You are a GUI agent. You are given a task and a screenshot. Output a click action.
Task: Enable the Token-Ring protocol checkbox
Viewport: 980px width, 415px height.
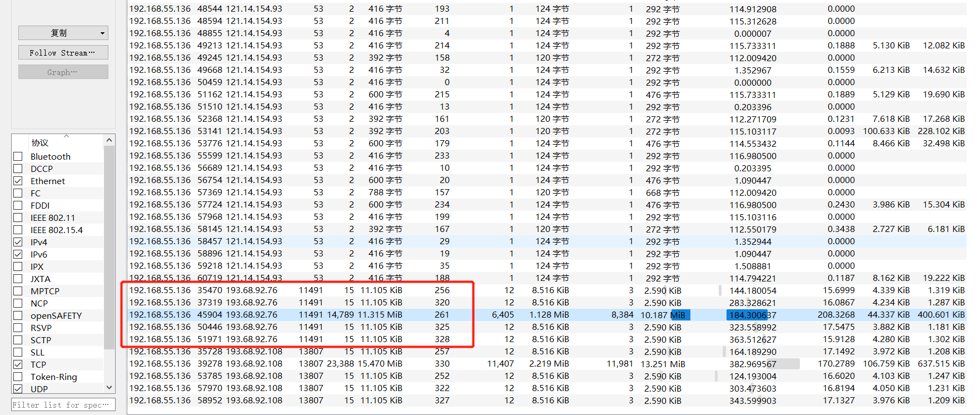coord(18,377)
